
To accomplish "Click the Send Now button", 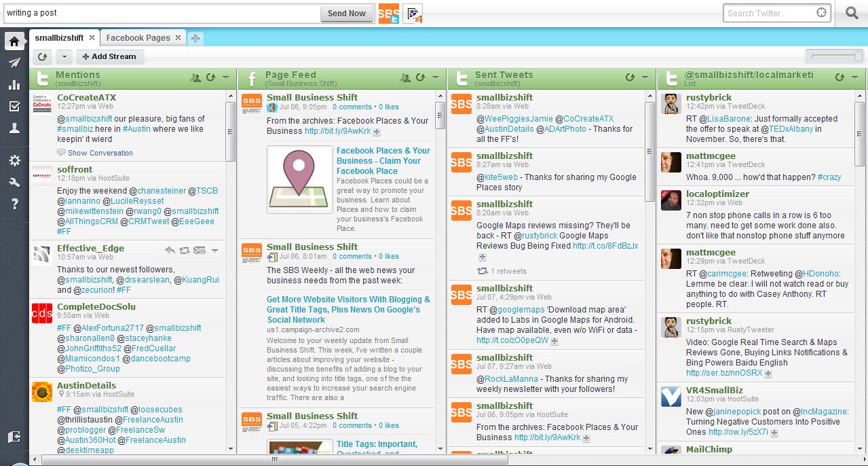I will pyautogui.click(x=347, y=14).
